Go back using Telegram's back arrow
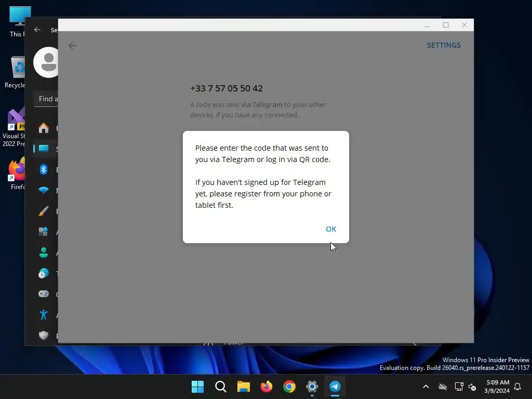 click(73, 46)
